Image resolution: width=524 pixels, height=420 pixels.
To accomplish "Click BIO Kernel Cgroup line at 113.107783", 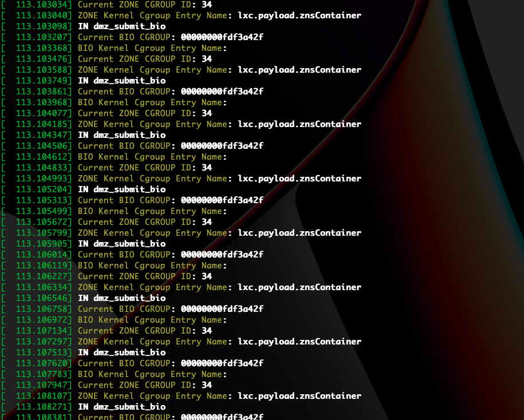I will tap(114, 375).
